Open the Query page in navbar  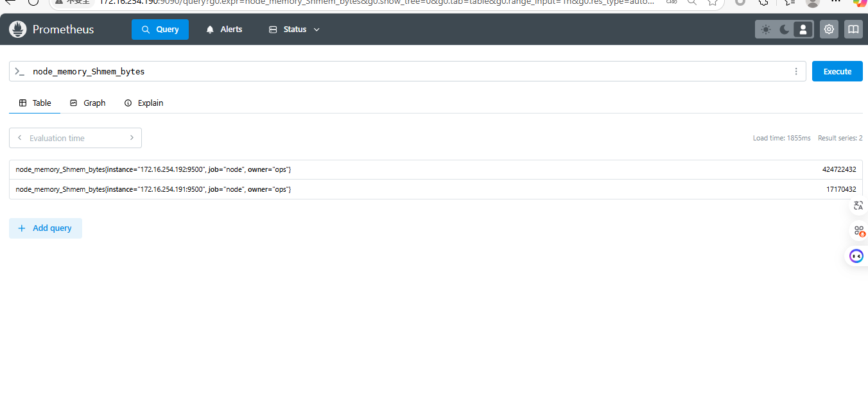[160, 30]
